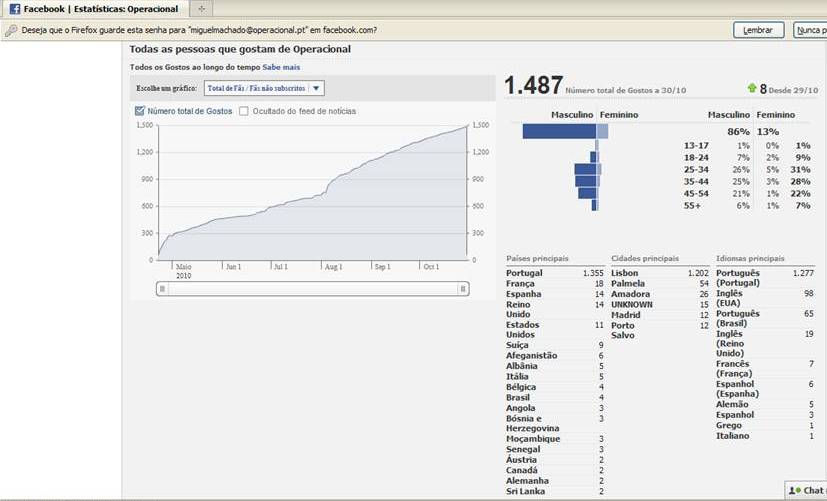Click the 25-34 age group bar
This screenshot has width=827, height=501.
pyautogui.click(x=588, y=169)
